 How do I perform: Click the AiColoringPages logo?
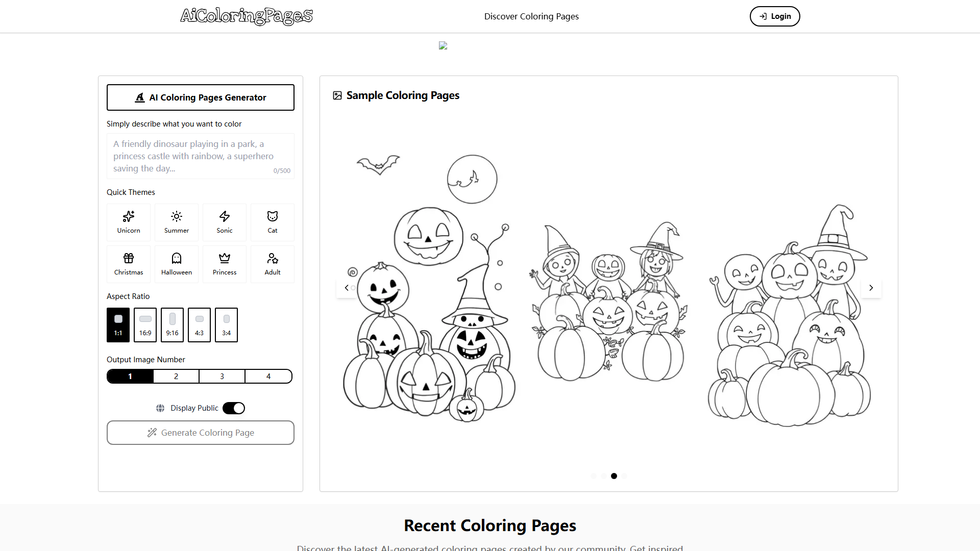247,16
